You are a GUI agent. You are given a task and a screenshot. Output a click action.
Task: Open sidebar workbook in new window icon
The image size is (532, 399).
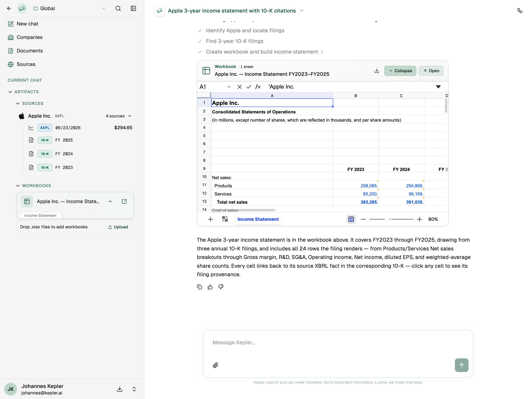click(x=124, y=202)
